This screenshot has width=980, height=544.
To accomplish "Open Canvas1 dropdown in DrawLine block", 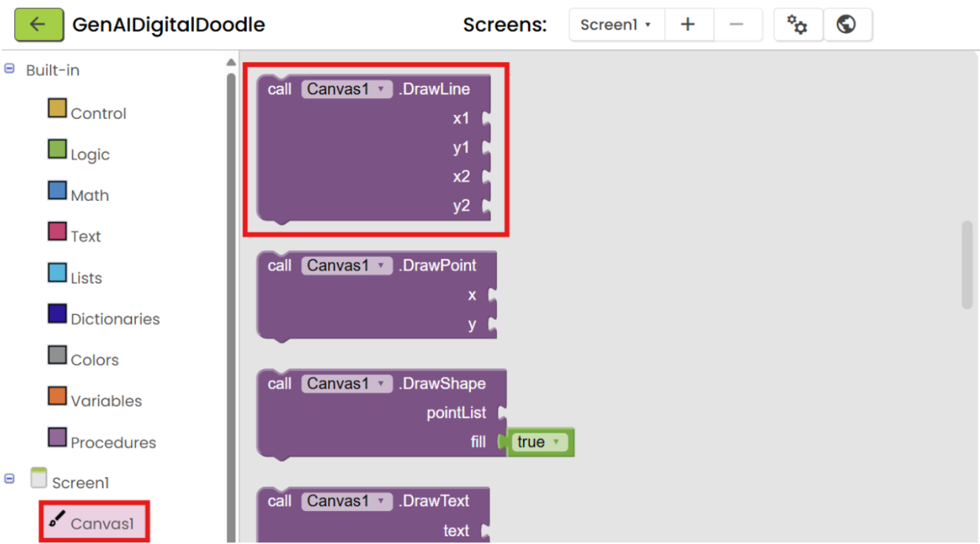I will tap(347, 89).
